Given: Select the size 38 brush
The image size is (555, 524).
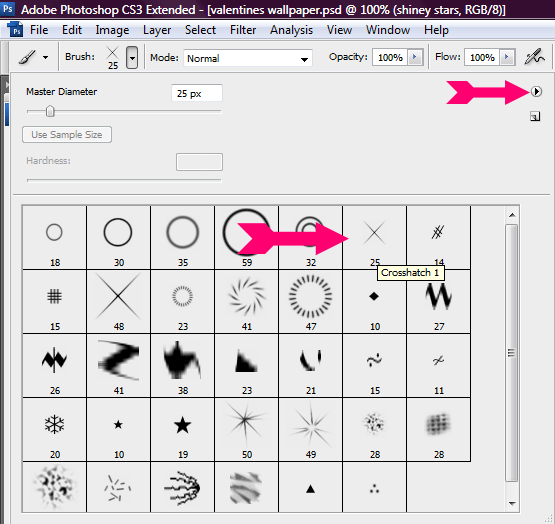Looking at the screenshot, I should [183, 366].
